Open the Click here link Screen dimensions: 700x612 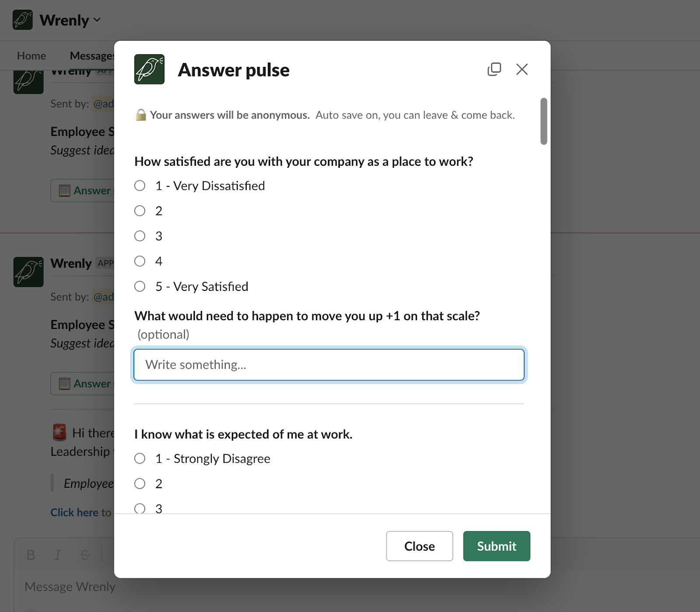click(74, 512)
